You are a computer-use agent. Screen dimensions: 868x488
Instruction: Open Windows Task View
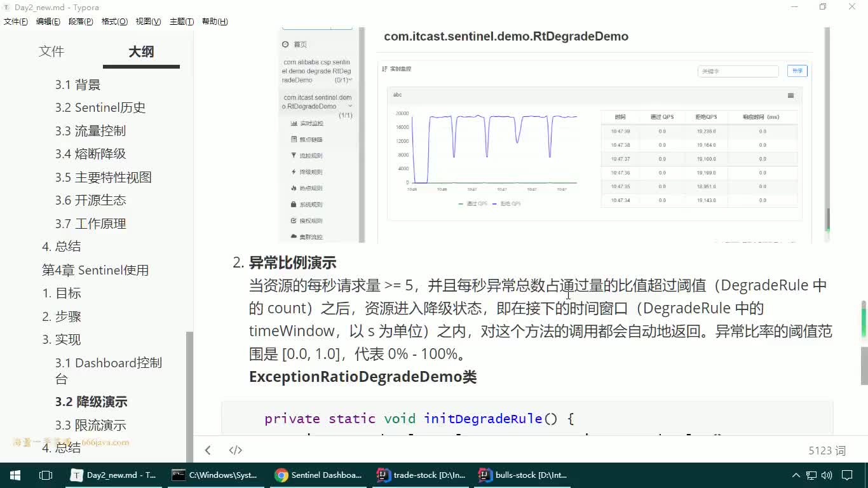(x=46, y=475)
